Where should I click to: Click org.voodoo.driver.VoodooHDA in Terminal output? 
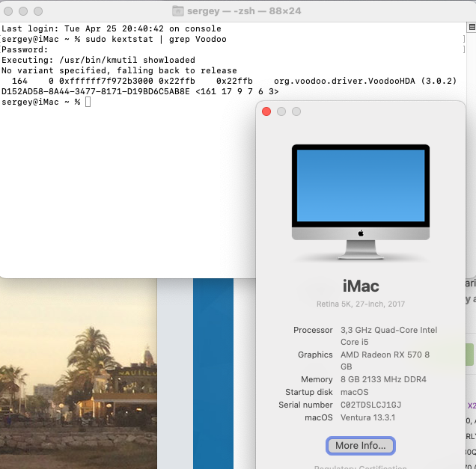(x=344, y=81)
